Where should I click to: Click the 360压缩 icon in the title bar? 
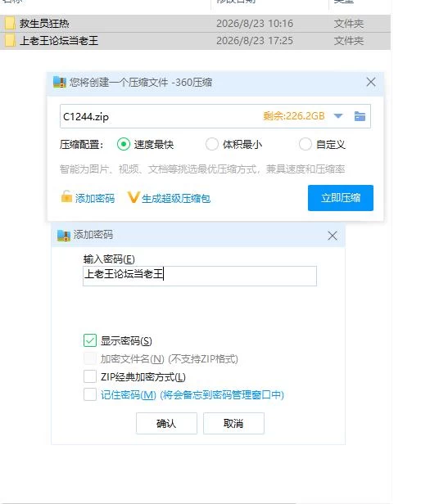pos(60,83)
